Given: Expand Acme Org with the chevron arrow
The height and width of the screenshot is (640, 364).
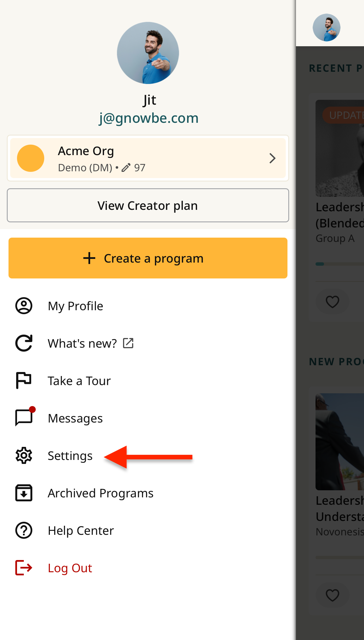Looking at the screenshot, I should tap(272, 158).
